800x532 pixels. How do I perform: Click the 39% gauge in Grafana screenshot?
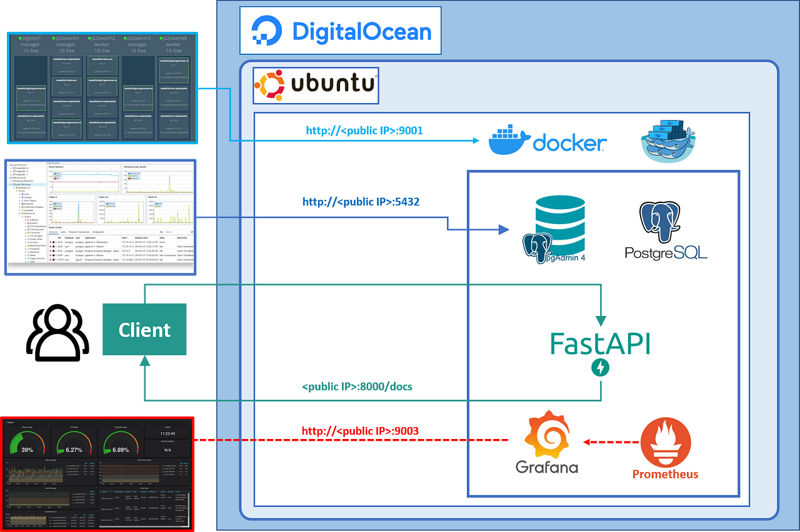27,441
